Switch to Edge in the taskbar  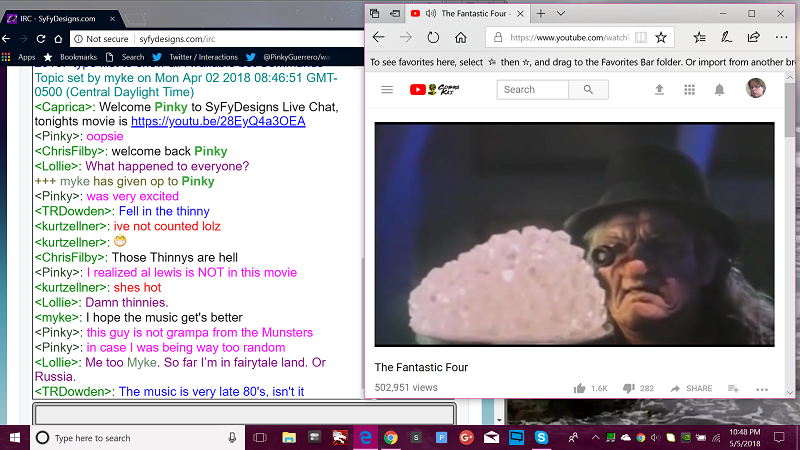pos(365,438)
